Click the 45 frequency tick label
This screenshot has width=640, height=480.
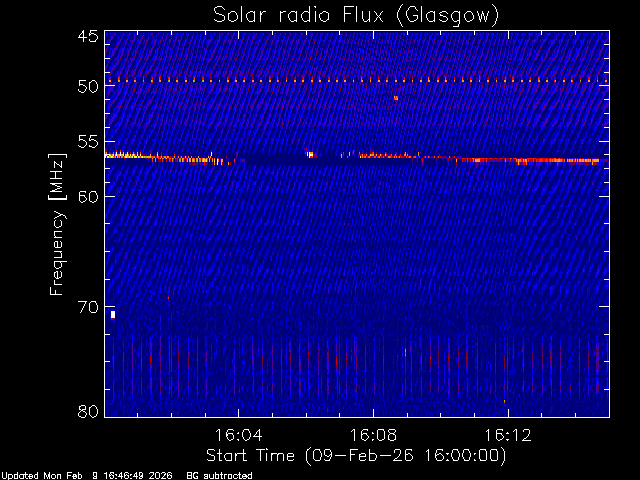coord(88,36)
